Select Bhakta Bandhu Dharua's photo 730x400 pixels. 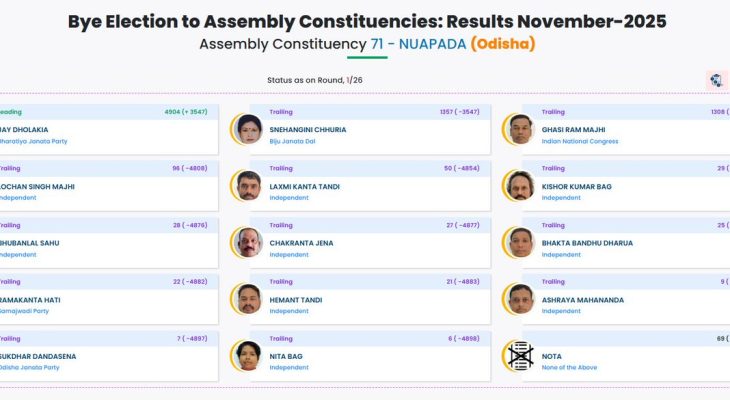click(x=519, y=242)
